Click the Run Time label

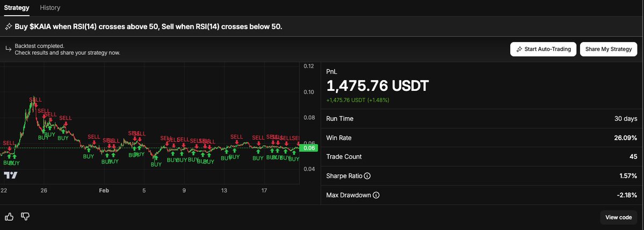[x=339, y=119]
